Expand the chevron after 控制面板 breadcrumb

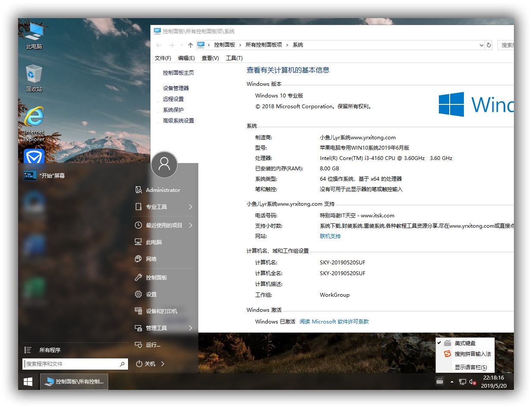pos(241,45)
